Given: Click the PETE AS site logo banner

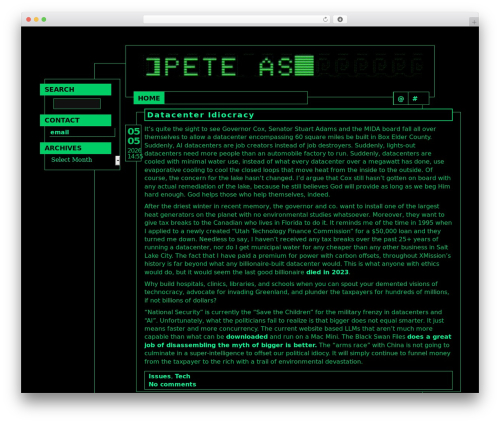Looking at the screenshot, I should (284, 66).
